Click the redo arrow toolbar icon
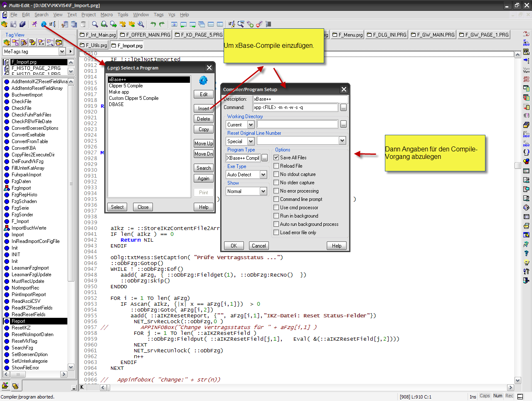The width and height of the screenshot is (532, 401). 162,25
